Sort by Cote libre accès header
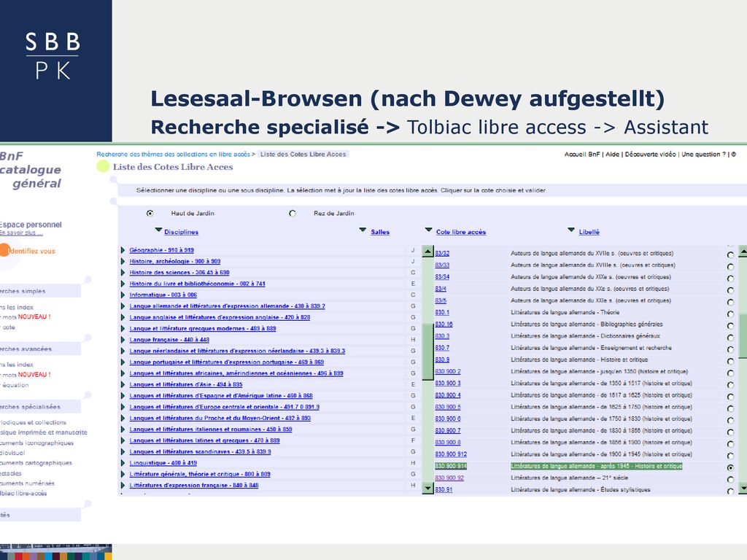 (461, 232)
